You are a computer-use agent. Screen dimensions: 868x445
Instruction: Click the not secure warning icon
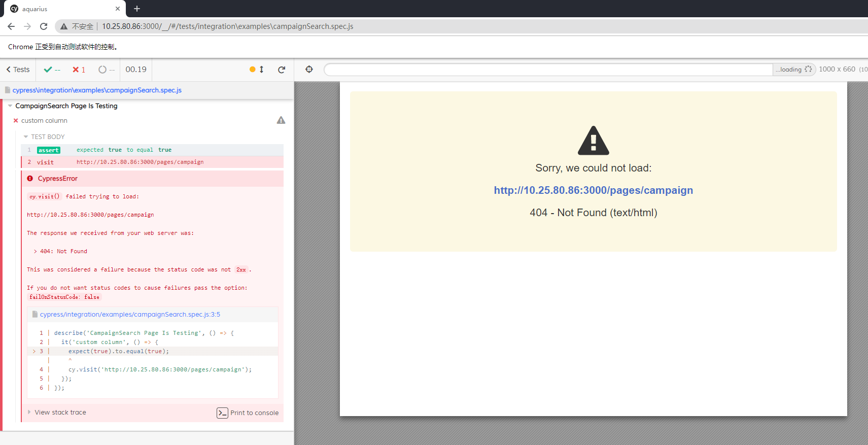(64, 26)
